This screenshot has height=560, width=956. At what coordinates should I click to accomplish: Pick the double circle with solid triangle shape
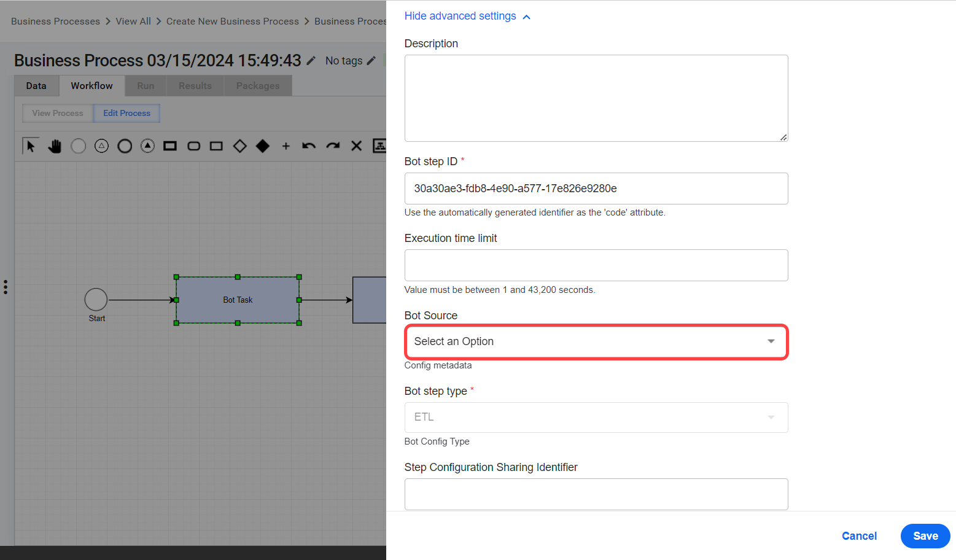(x=147, y=146)
